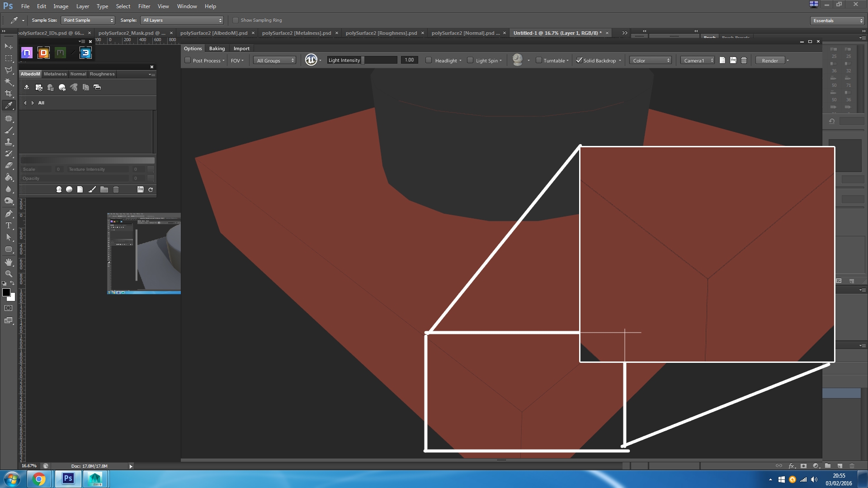Open the Window menu
This screenshot has width=868, height=488.
(x=187, y=6)
